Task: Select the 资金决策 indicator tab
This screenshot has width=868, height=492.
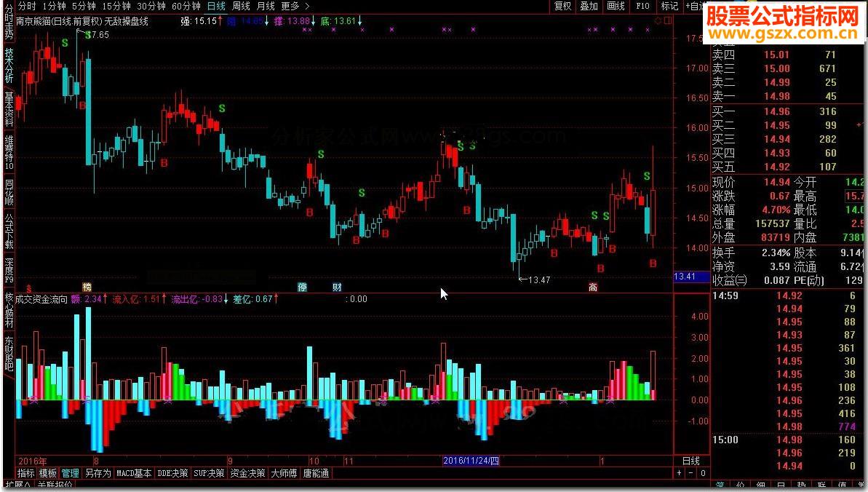Action: 247,473
